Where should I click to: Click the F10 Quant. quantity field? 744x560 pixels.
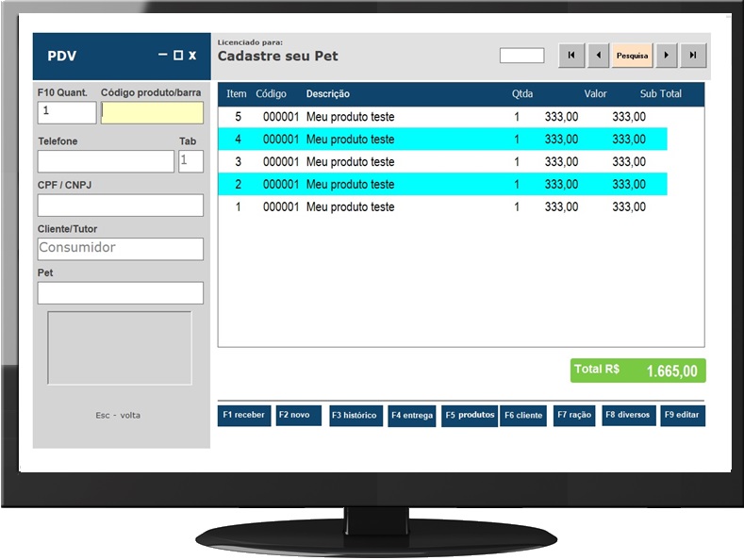(66, 113)
